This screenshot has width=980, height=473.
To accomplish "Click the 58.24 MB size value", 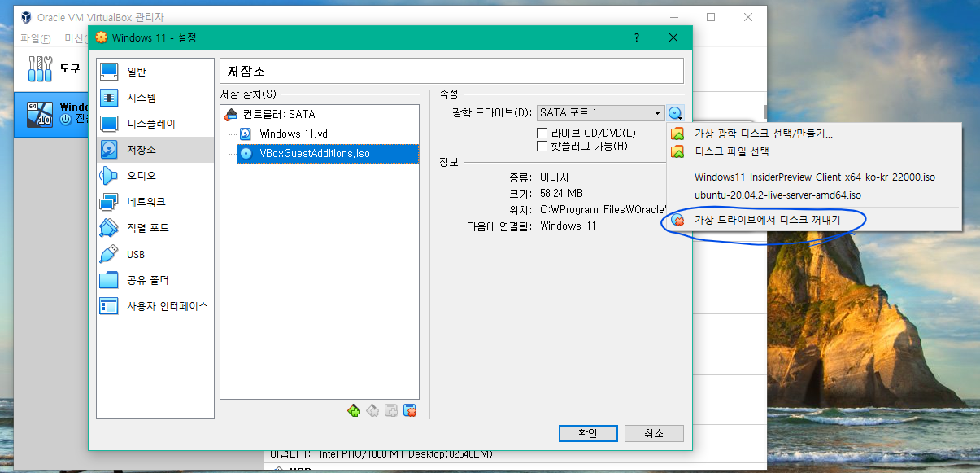I will click(x=562, y=193).
